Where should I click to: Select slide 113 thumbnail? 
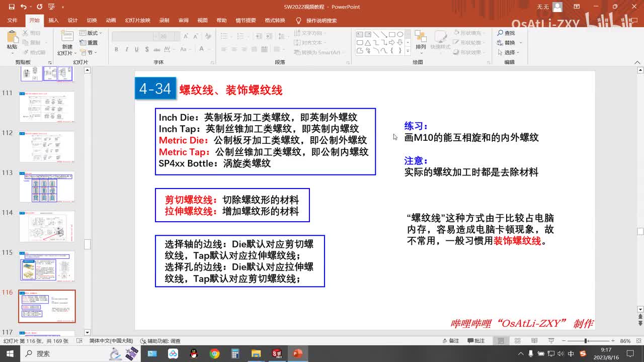(47, 187)
